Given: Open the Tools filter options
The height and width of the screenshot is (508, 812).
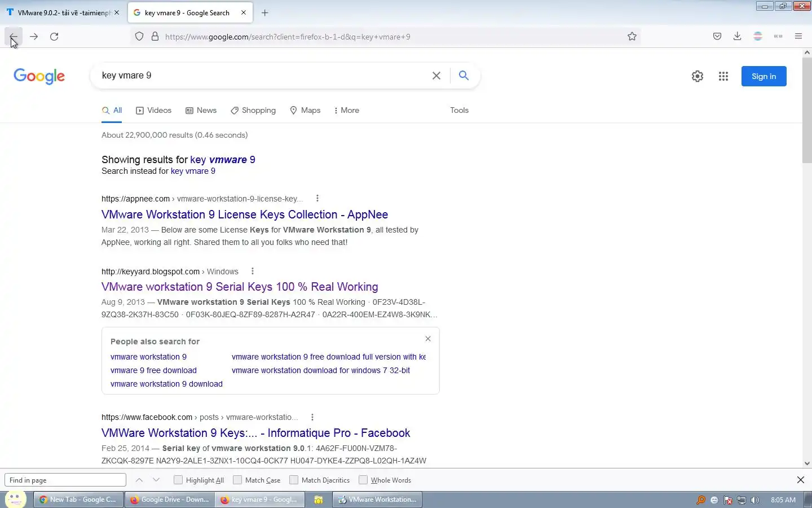Looking at the screenshot, I should point(459,111).
